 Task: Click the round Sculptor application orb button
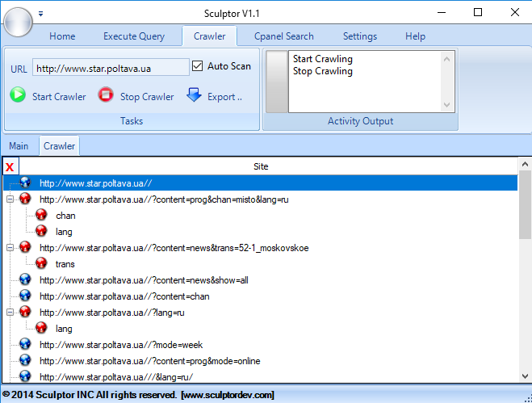pos(18,21)
